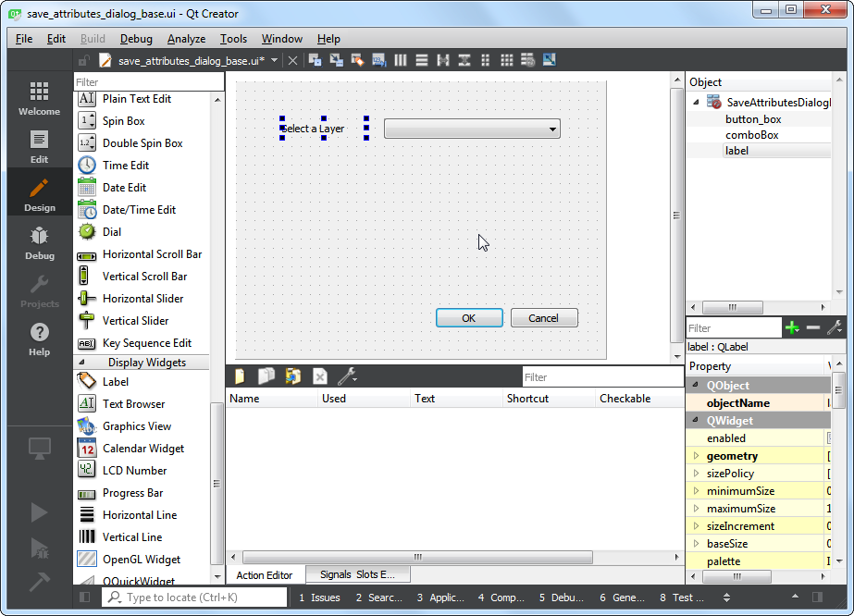
Task: Expand the geometry property
Action: click(697, 456)
